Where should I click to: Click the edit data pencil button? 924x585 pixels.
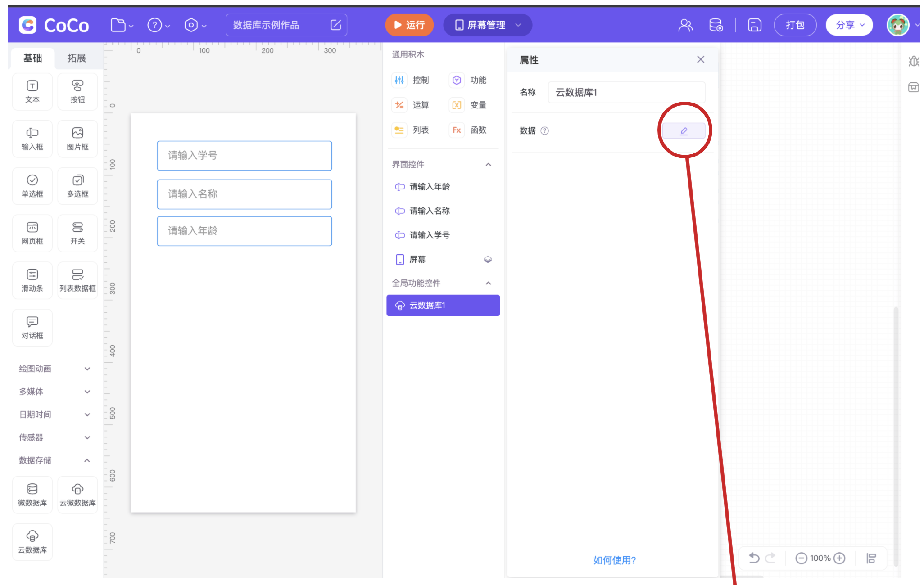(683, 131)
